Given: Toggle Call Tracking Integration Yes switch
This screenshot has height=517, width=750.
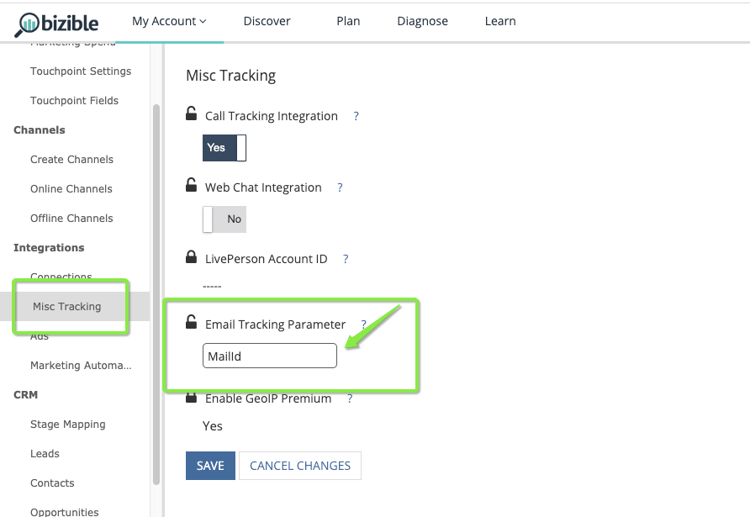Looking at the screenshot, I should (x=224, y=148).
